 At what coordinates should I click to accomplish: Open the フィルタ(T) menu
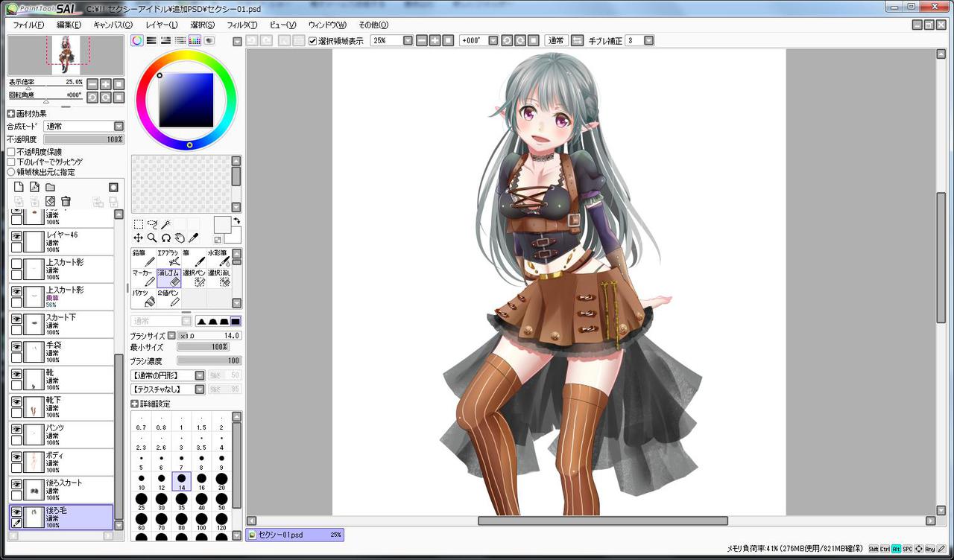coord(242,25)
